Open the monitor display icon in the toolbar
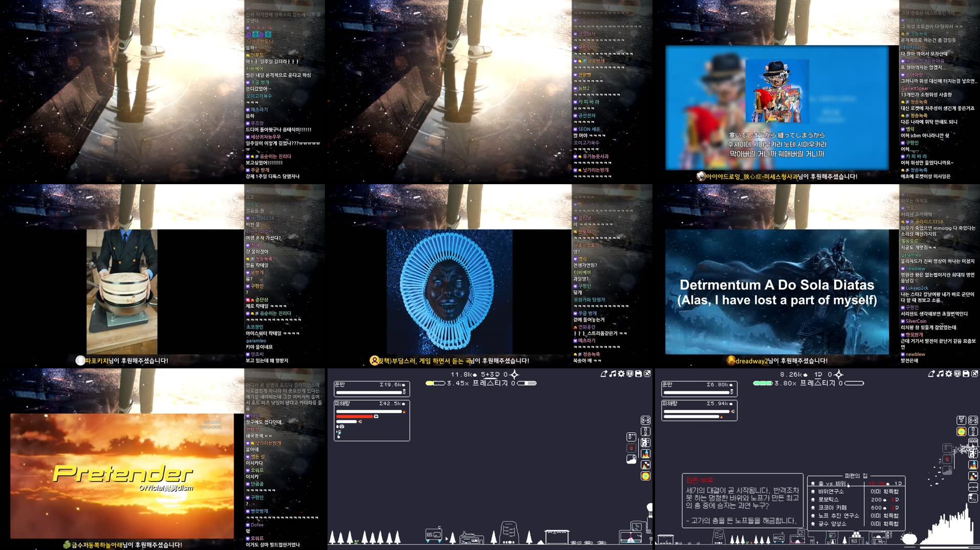 [957, 375]
